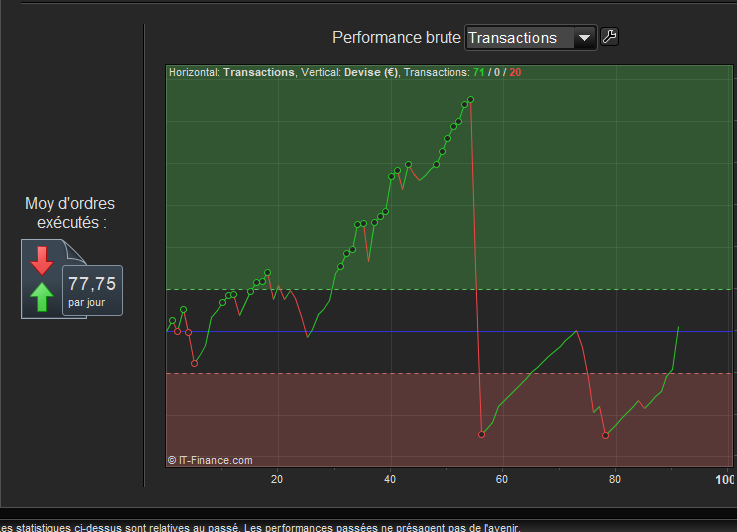
Task: Click the Performance brute label
Action: [396, 38]
